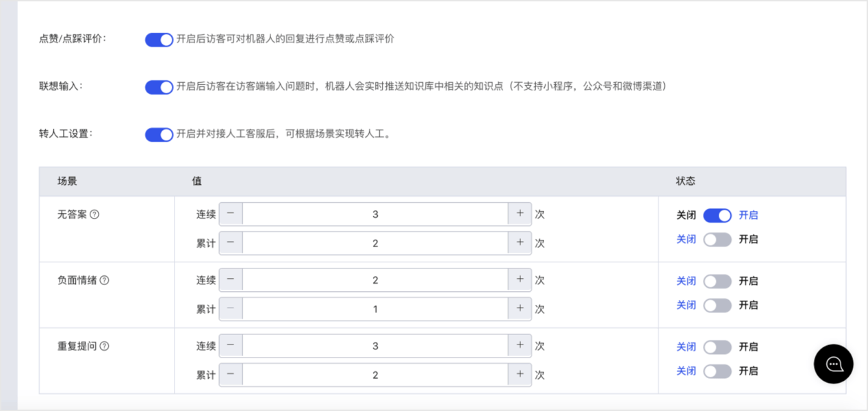The width and height of the screenshot is (868, 411).
Task: Toggle 点赞/点踩评价 switch off
Action: point(159,40)
